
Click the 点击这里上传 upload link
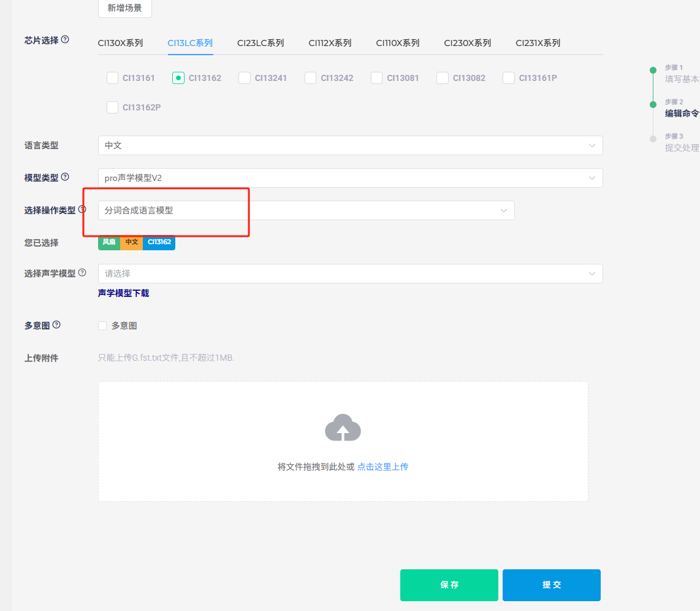[x=382, y=467]
